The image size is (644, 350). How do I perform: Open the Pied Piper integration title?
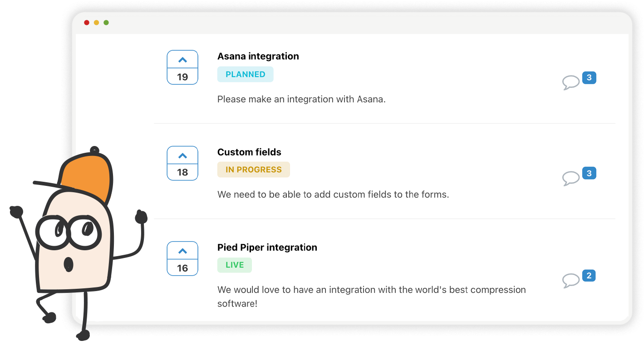[267, 248]
